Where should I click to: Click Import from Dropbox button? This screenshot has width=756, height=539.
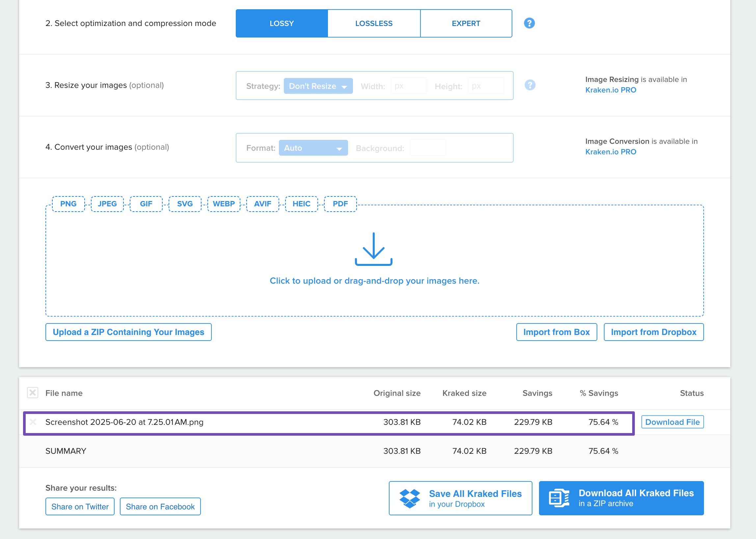click(x=653, y=332)
